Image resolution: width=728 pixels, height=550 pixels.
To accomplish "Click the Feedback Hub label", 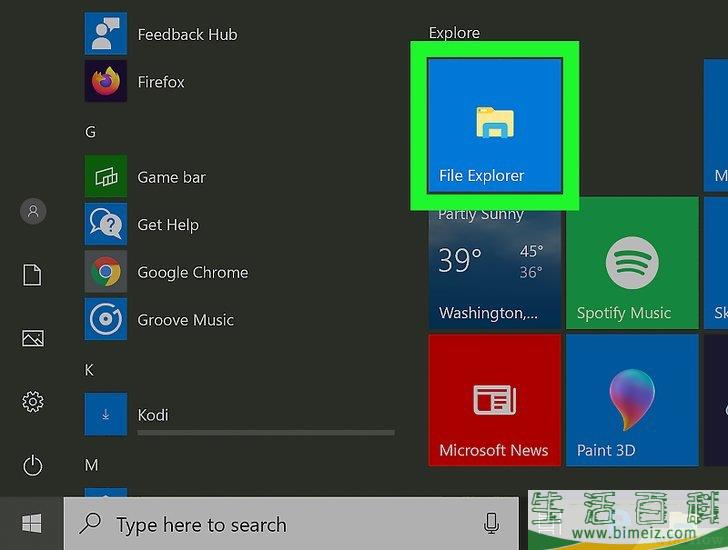I will click(187, 34).
